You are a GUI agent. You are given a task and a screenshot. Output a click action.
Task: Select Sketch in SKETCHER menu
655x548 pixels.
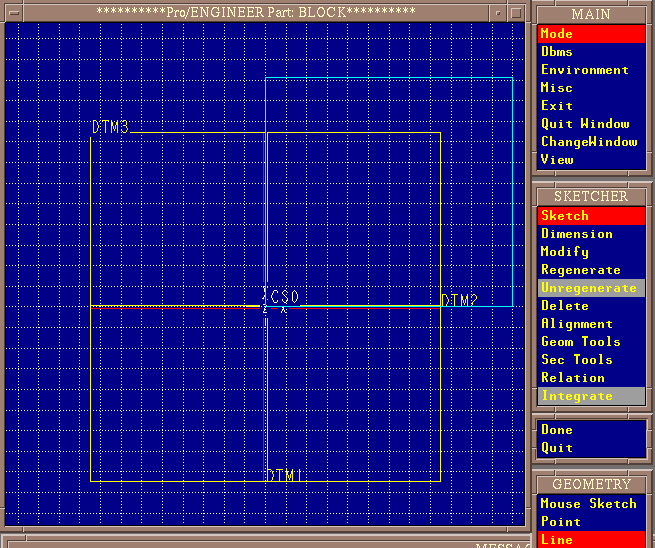[x=591, y=216]
